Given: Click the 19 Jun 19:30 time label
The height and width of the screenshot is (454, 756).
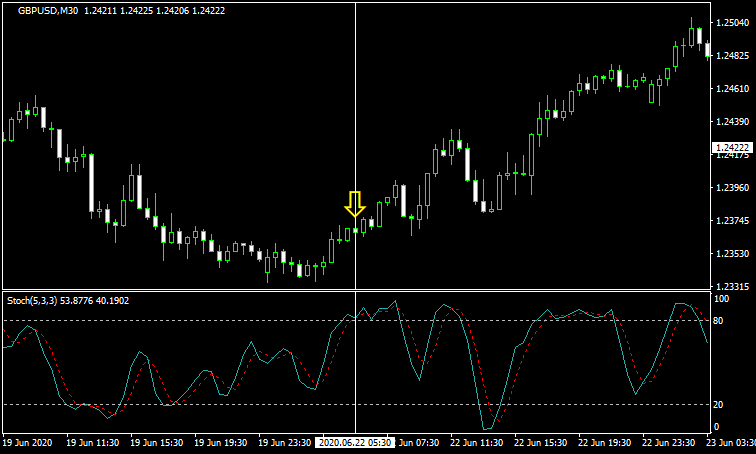Looking at the screenshot, I should [221, 442].
